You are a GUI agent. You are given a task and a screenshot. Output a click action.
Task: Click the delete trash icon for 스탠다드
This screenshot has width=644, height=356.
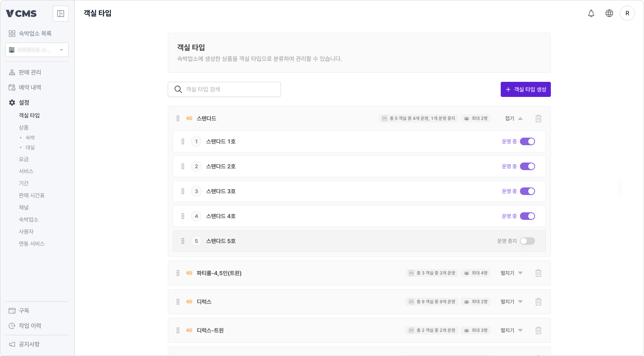click(538, 118)
